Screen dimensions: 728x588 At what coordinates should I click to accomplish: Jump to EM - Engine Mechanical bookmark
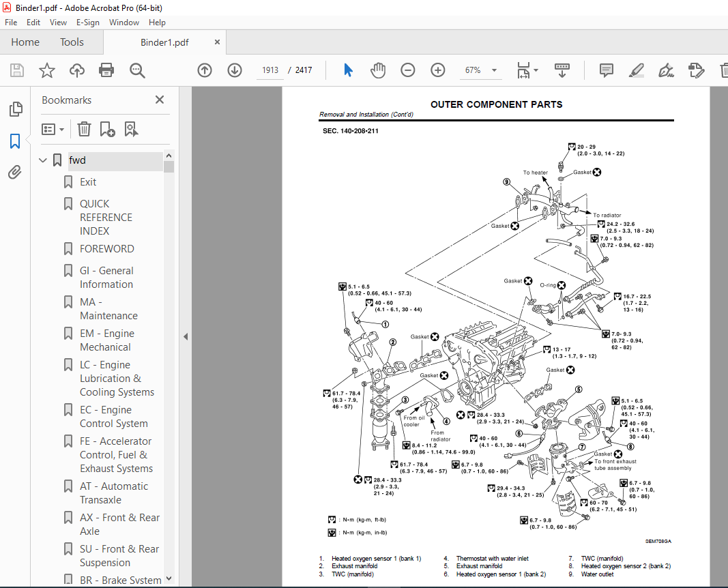pyautogui.click(x=107, y=340)
